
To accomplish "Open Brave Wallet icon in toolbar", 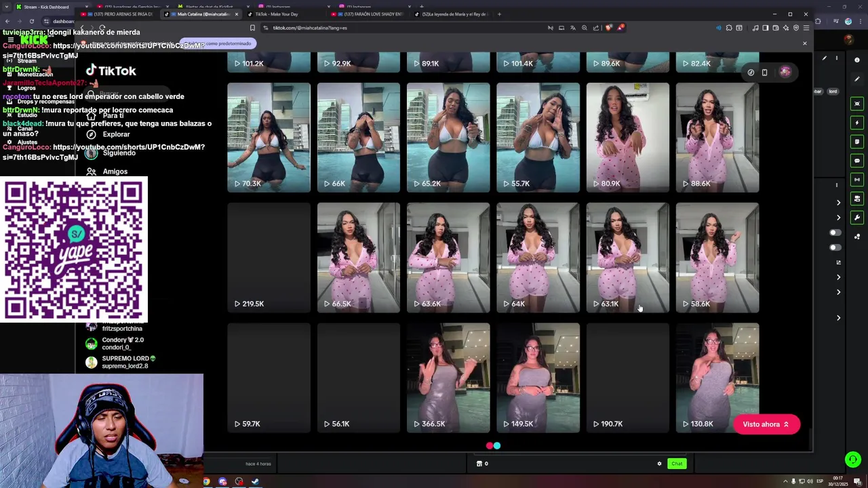I will pos(776,28).
